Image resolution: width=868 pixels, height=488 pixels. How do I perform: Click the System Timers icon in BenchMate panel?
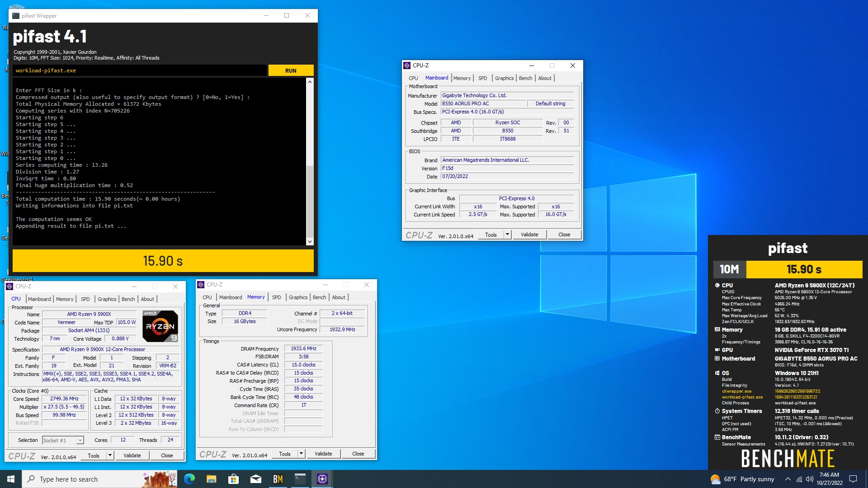click(x=717, y=411)
